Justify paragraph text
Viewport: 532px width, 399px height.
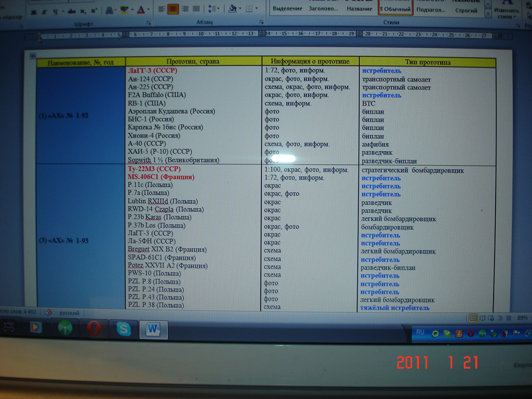pos(196,9)
